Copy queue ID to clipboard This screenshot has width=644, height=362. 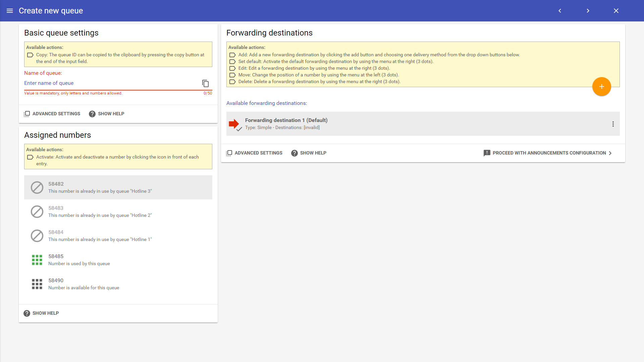click(x=205, y=83)
